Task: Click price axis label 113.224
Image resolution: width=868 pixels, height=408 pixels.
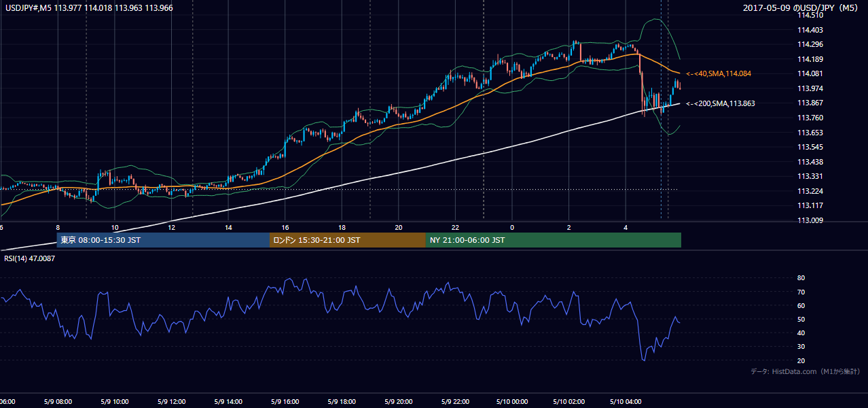Action: pos(810,191)
